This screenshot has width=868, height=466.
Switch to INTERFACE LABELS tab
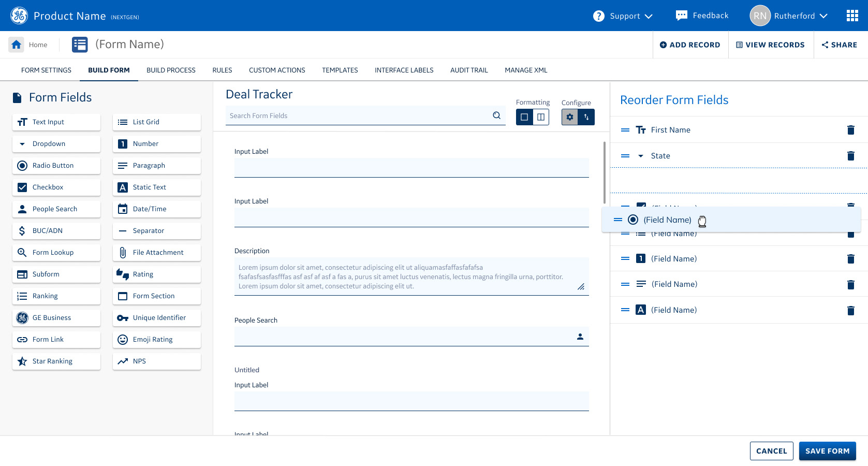point(404,70)
